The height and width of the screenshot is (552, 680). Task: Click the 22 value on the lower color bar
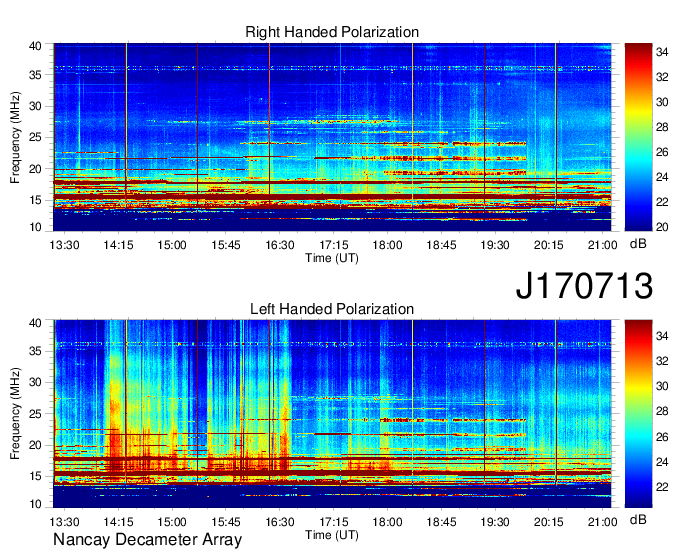(662, 487)
